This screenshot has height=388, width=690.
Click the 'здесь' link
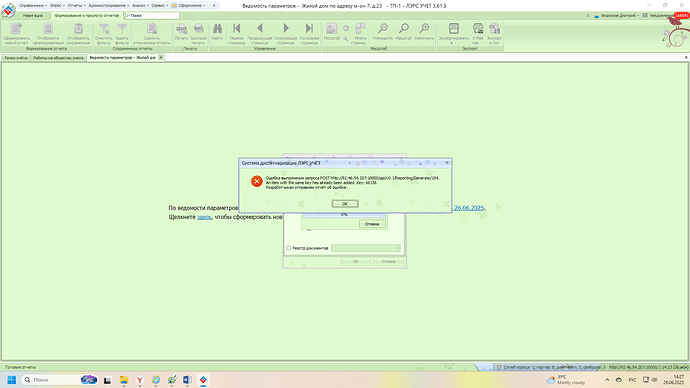pos(204,217)
